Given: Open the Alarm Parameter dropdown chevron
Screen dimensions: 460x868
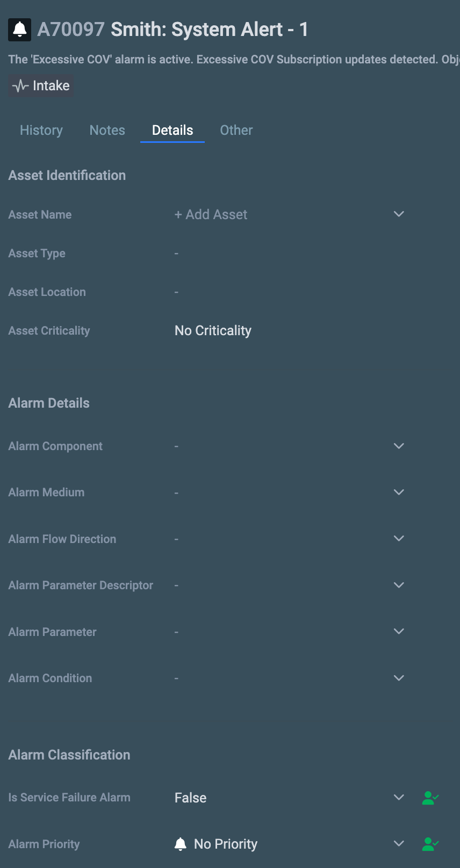Looking at the screenshot, I should pyautogui.click(x=399, y=631).
